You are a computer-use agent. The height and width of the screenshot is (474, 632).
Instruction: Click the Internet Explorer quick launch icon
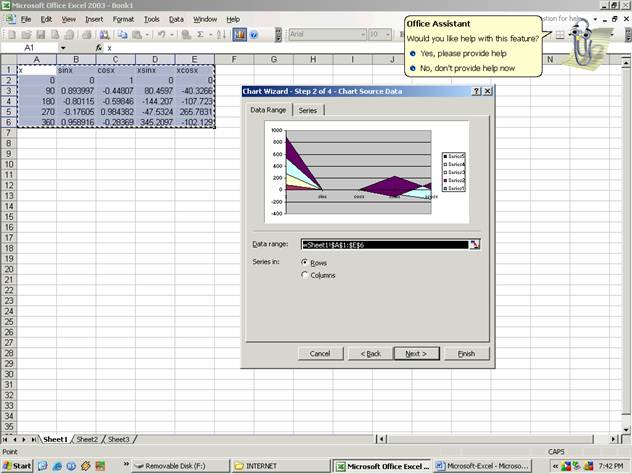(57, 466)
